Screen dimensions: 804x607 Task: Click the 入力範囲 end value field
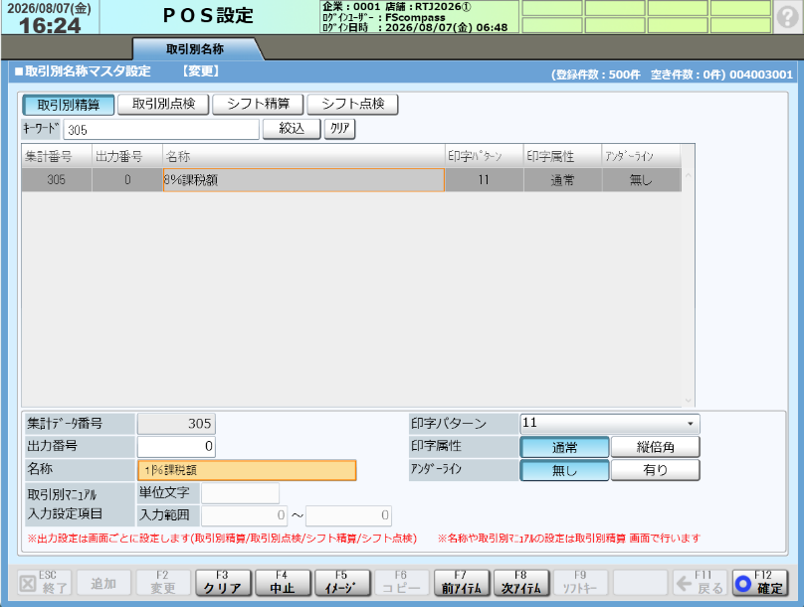click(x=349, y=515)
